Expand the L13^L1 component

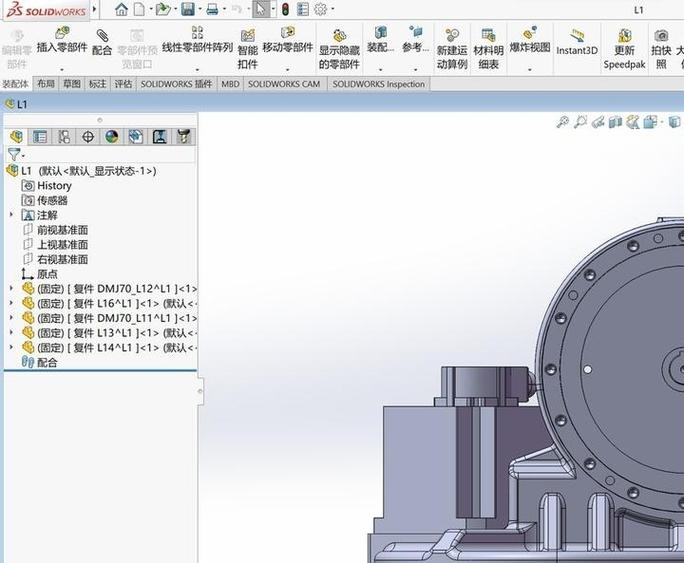click(11, 332)
